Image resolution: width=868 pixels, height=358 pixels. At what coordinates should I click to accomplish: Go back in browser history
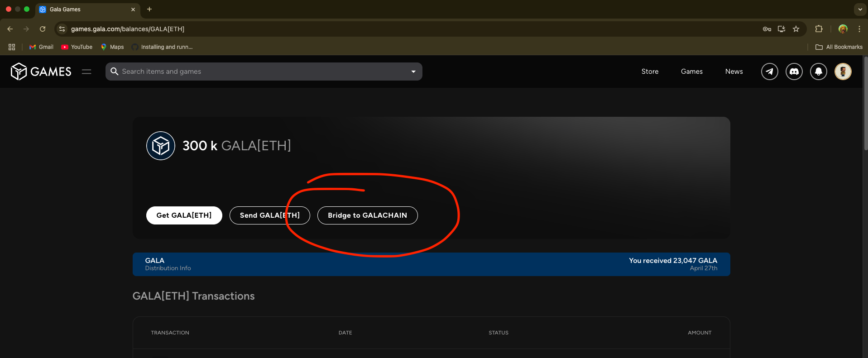(x=10, y=29)
